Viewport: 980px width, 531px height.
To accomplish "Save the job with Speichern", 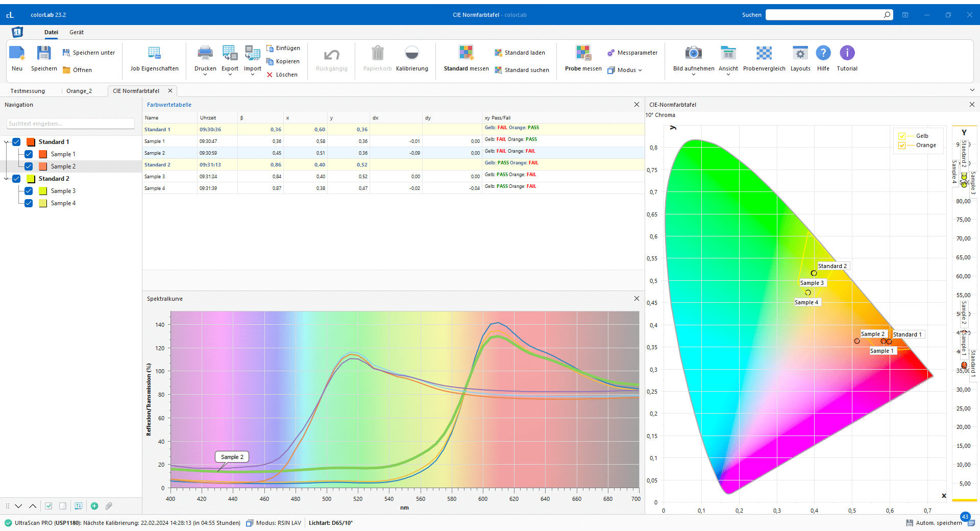I will [44, 58].
